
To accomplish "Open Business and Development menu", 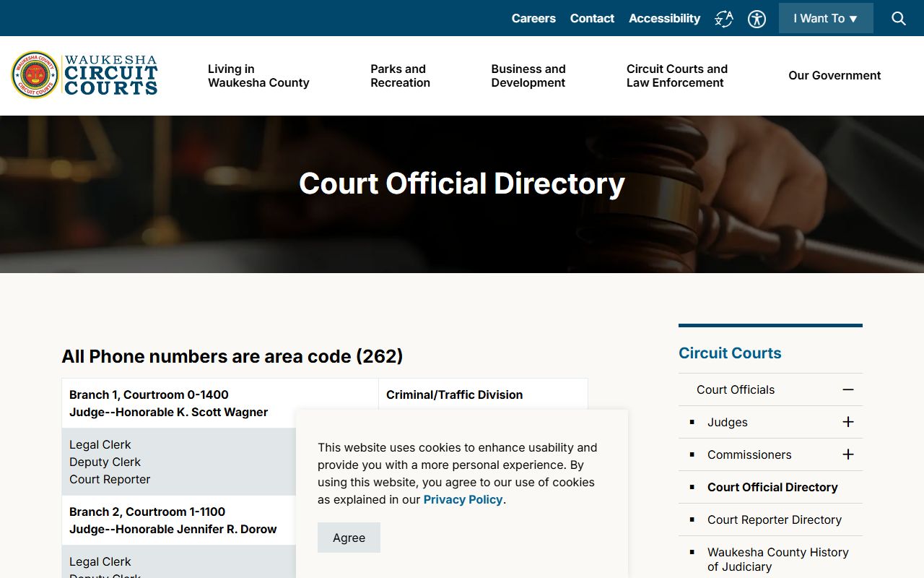I will click(x=528, y=76).
